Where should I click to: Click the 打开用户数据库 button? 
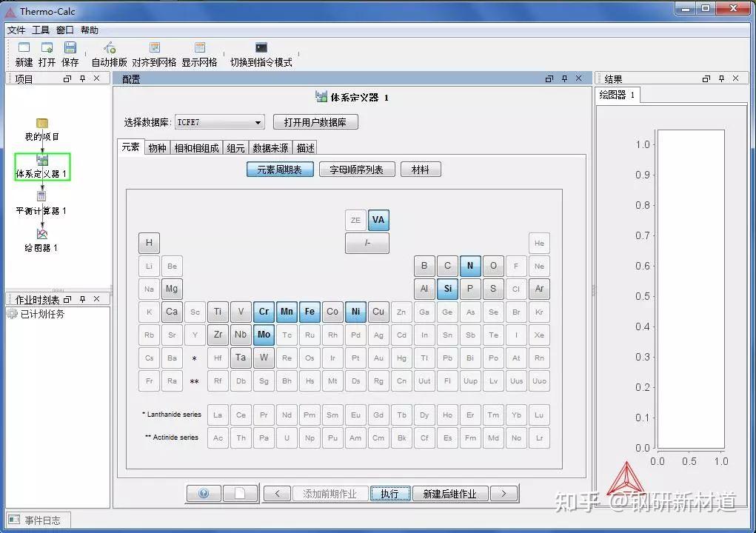(315, 122)
